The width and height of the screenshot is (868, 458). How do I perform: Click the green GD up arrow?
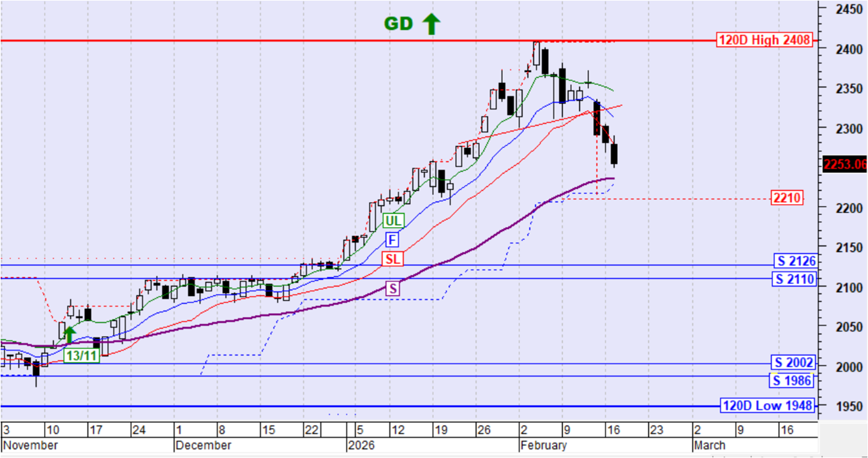coord(431,24)
